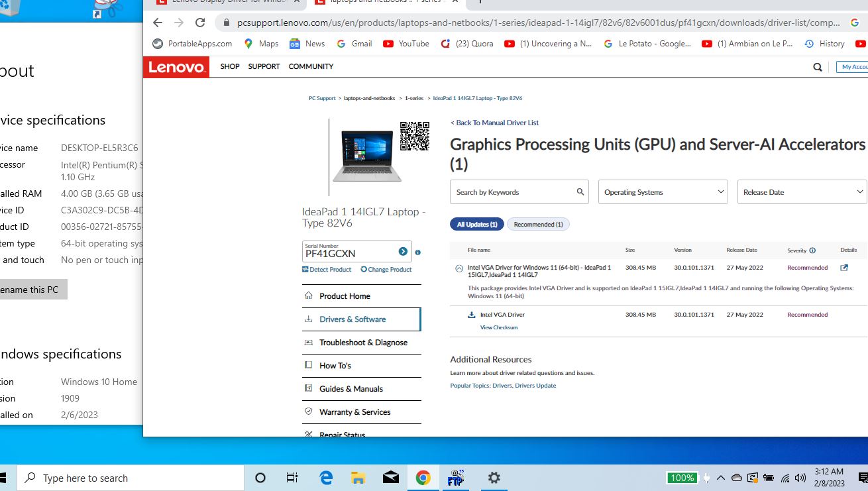Select the Recommended (1) filter
This screenshot has height=491, width=868.
pos(538,225)
